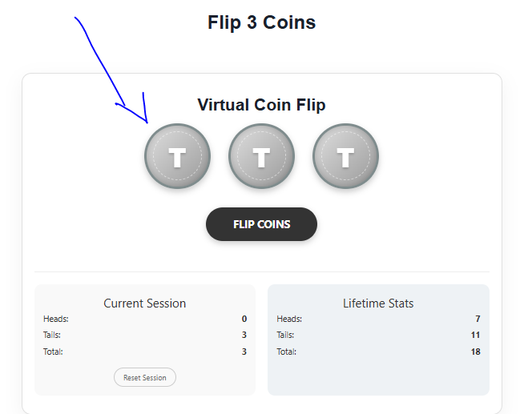Select the middle coin showing T

pos(261,157)
